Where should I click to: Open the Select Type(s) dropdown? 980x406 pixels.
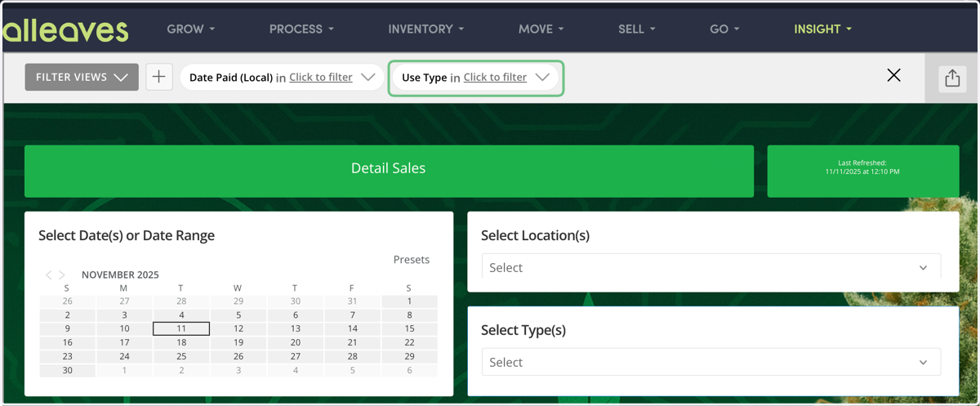tap(711, 362)
